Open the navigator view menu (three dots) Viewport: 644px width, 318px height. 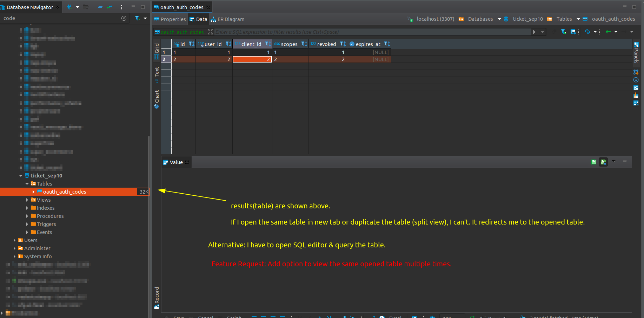click(x=121, y=7)
